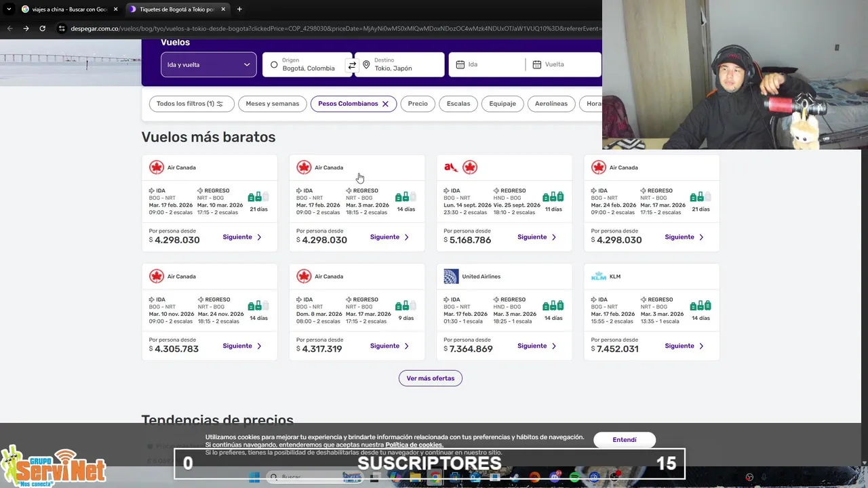868x488 pixels.
Task: Click Siguiente on the Mar. 24 feb. 2026 offer
Action: pos(684,237)
